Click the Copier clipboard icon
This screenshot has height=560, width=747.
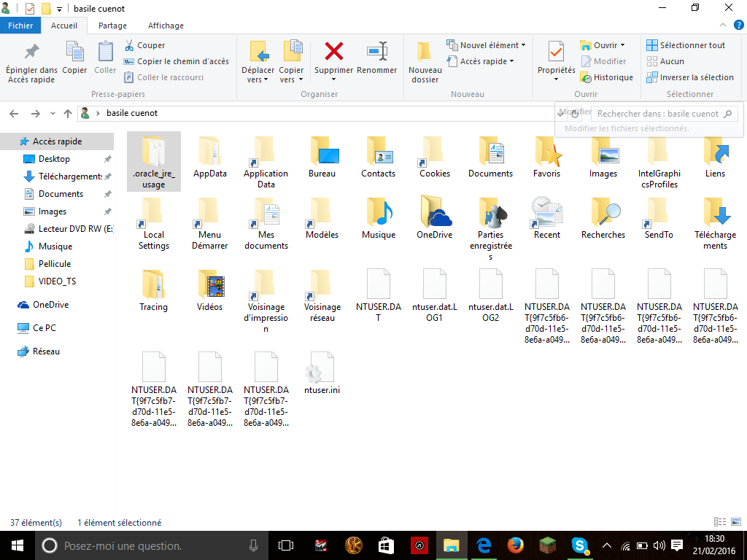(74, 58)
